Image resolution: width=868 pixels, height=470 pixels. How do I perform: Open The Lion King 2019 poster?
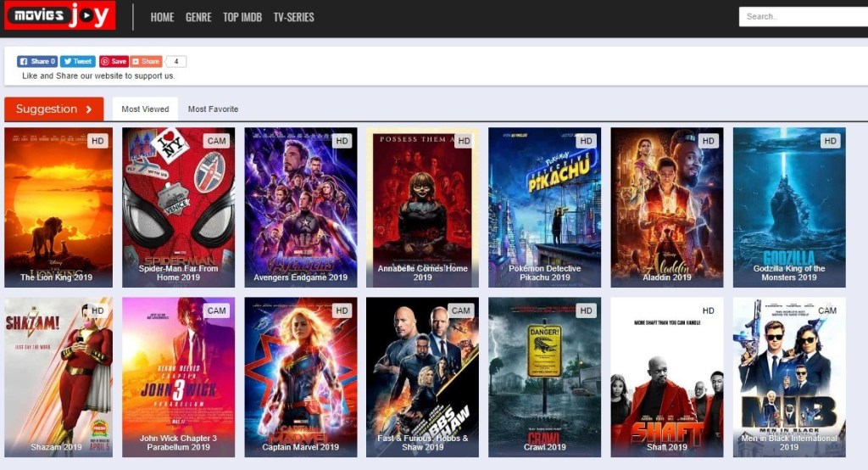(58, 207)
